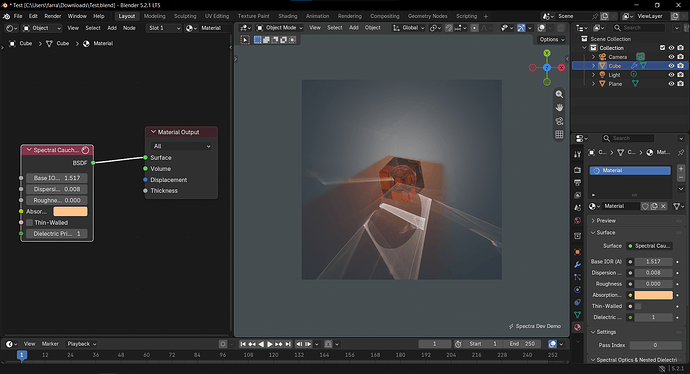Open the File menu
The image size is (690, 374).
[x=18, y=16]
